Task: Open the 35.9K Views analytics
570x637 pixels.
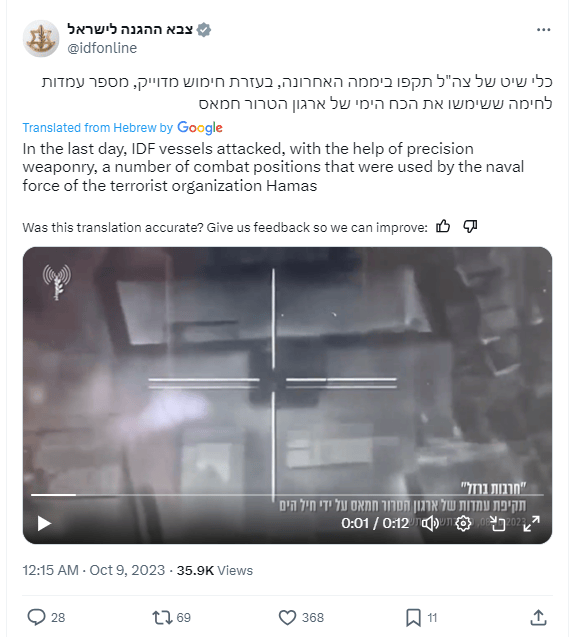Action: [215, 570]
